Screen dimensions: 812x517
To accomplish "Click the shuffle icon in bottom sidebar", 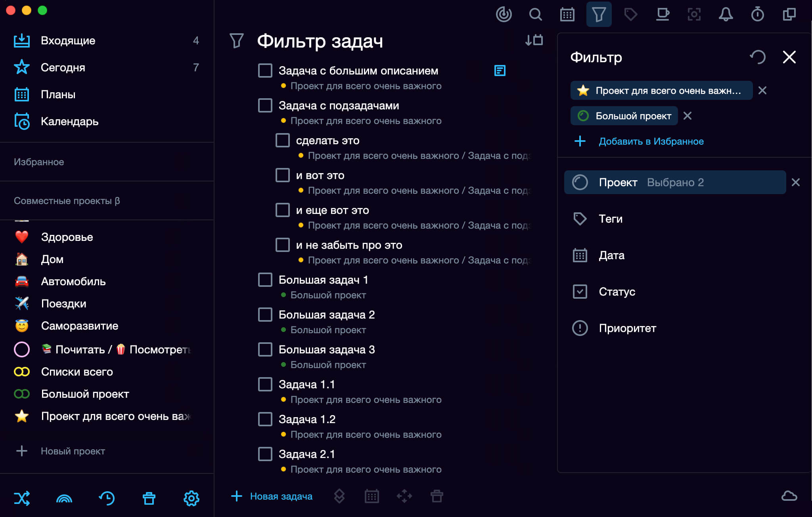I will pyautogui.click(x=22, y=498).
